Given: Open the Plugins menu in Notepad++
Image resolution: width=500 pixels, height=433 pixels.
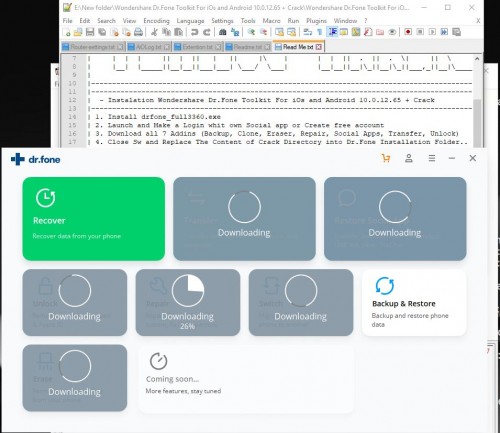Looking at the screenshot, I should 316,21.
